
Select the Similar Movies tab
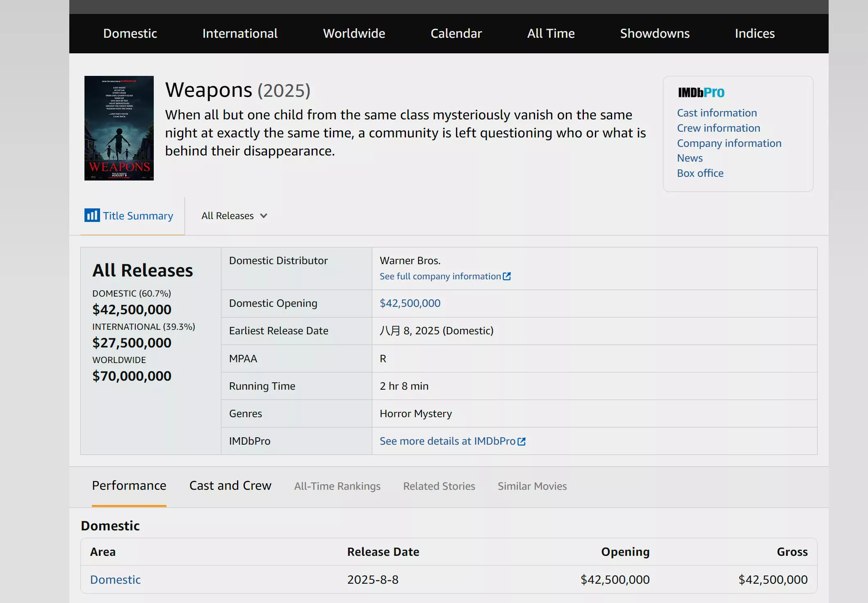click(532, 486)
